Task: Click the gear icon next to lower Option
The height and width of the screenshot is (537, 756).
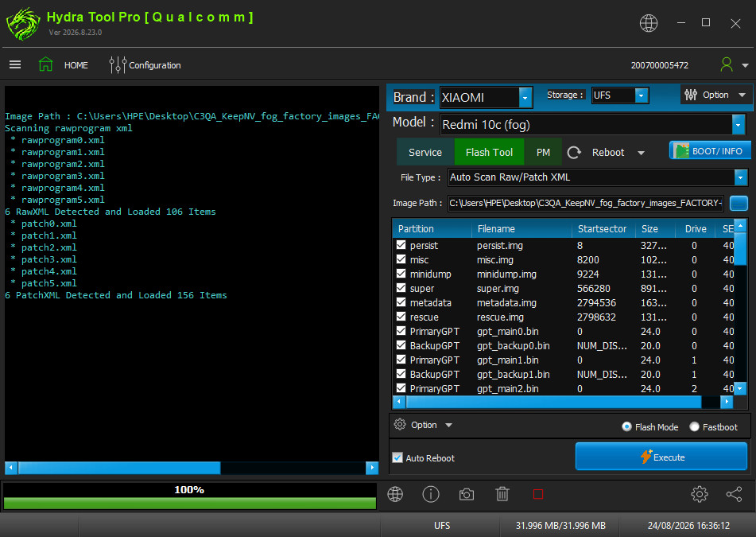Action: 400,425
